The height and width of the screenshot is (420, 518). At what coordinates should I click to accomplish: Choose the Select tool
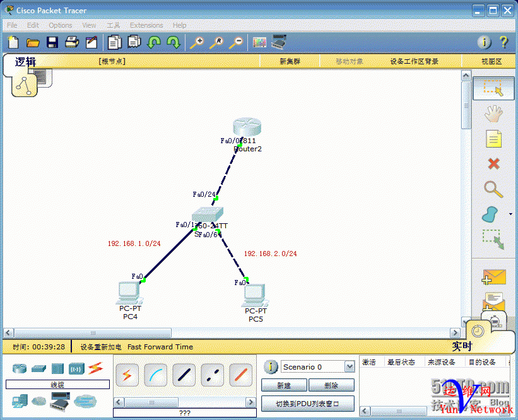coord(493,88)
